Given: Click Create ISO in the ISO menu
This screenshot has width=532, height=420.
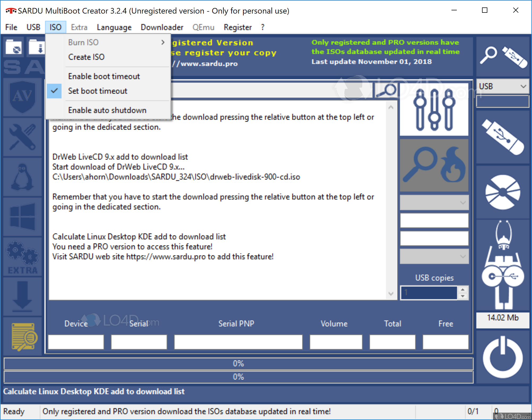Looking at the screenshot, I should [x=86, y=57].
